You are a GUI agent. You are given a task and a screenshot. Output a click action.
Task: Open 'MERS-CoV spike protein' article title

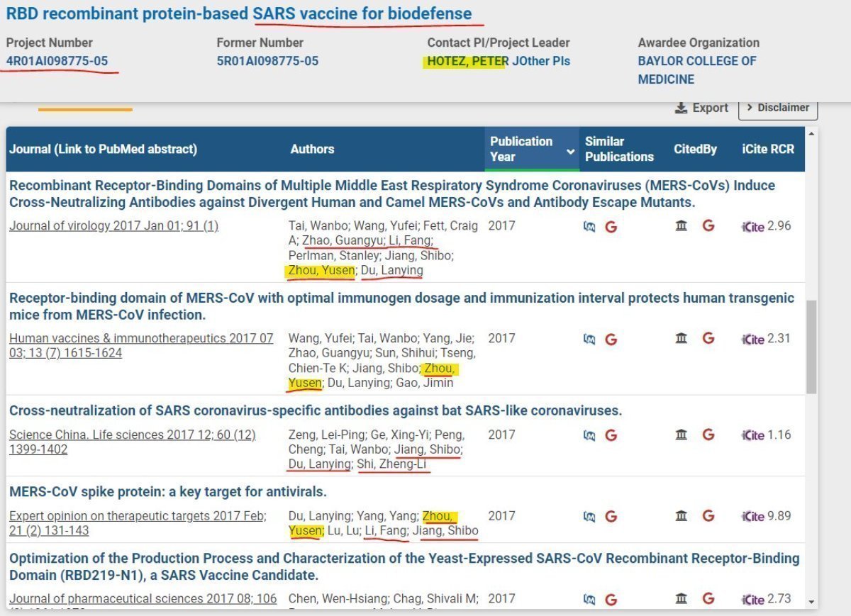tap(168, 492)
